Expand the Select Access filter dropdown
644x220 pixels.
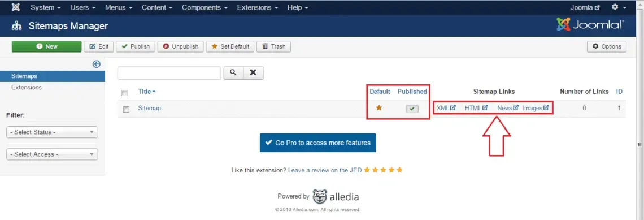tap(52, 154)
